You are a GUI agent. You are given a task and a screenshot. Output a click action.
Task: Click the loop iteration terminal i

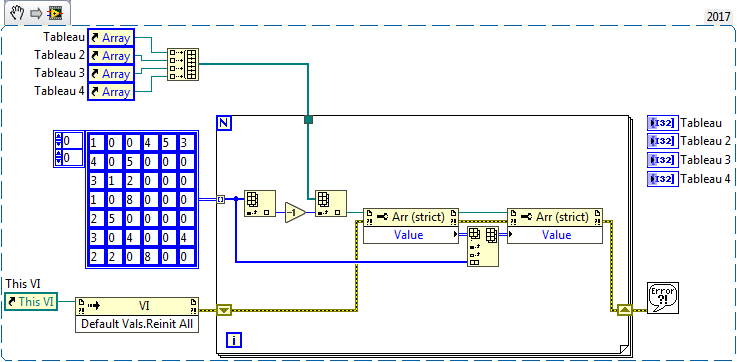click(234, 340)
